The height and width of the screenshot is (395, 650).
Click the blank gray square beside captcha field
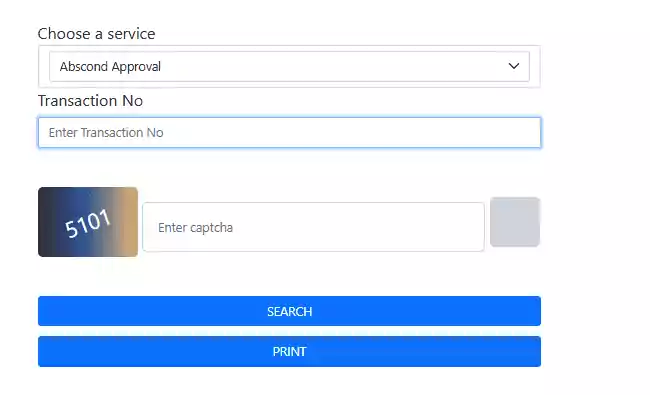coord(515,222)
